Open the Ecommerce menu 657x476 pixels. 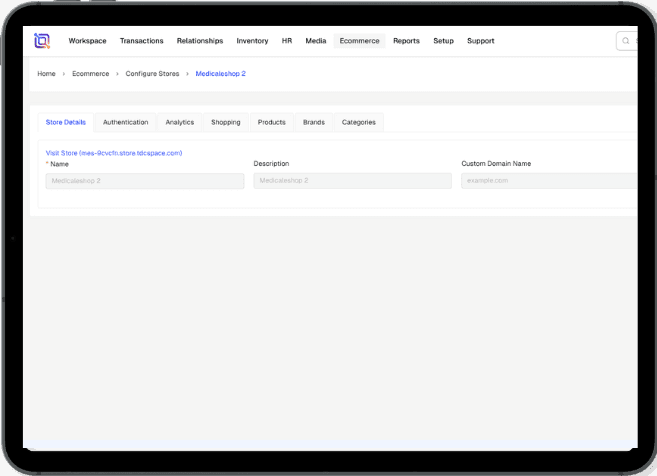click(x=359, y=41)
